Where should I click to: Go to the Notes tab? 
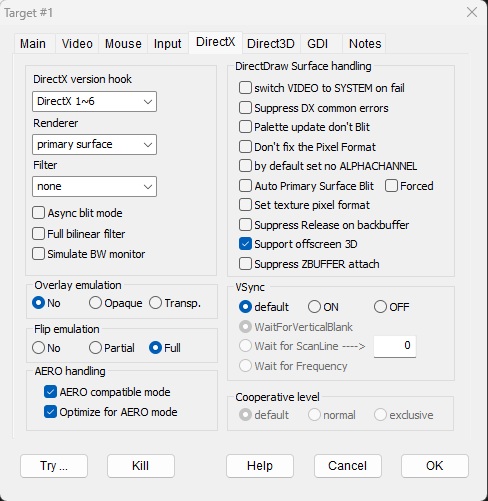[x=365, y=44]
